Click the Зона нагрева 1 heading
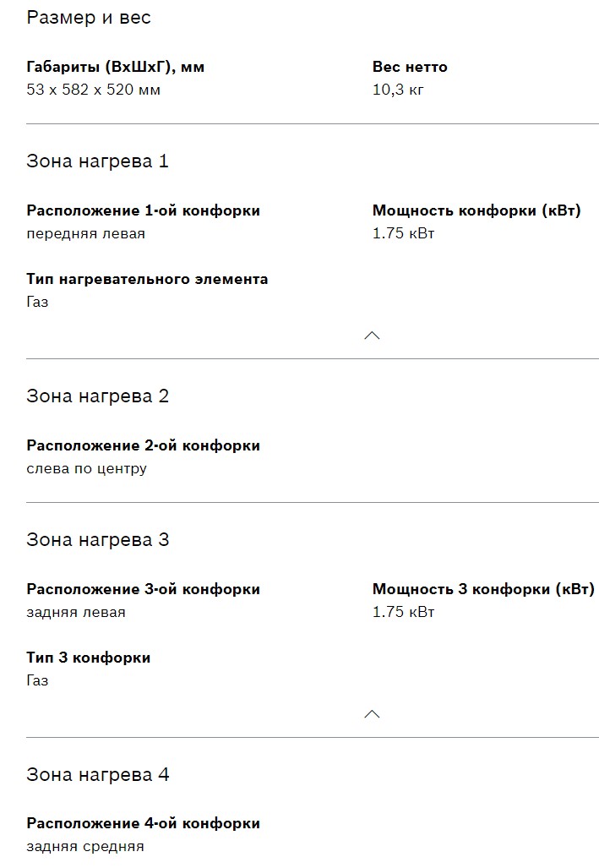The image size is (599, 868). click(98, 161)
